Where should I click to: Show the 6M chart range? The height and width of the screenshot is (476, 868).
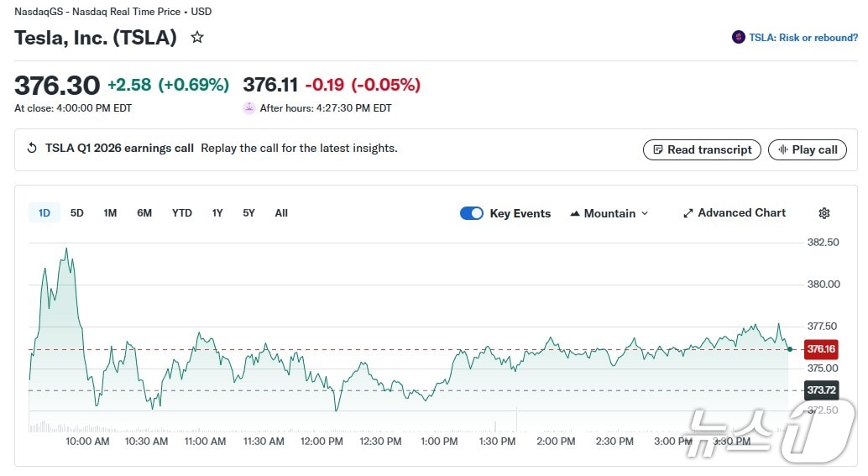[144, 213]
